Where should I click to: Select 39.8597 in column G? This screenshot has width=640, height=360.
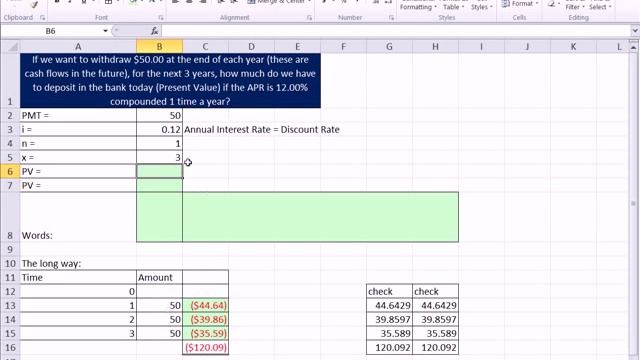[x=389, y=320]
